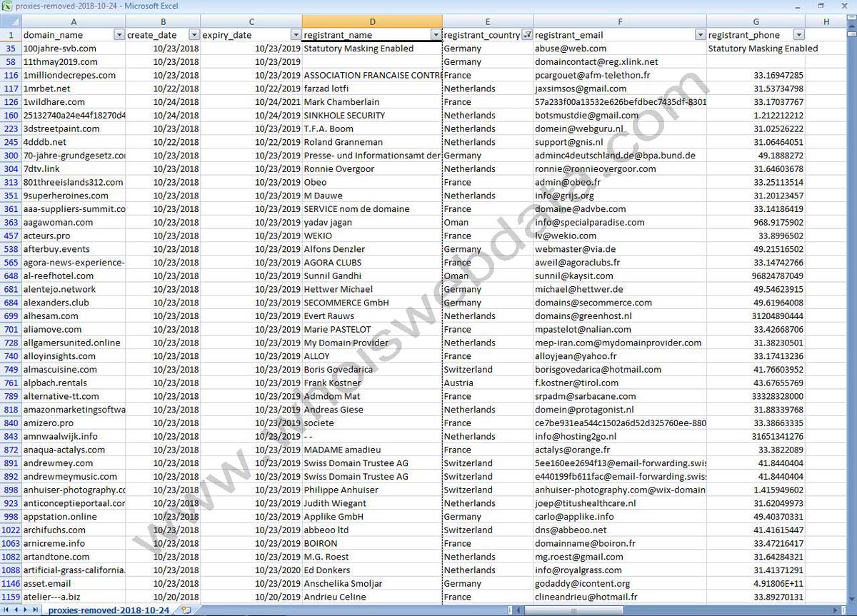
Task: Select the proxies-removed-2018-10-24 sheet tab
Action: pos(109,610)
